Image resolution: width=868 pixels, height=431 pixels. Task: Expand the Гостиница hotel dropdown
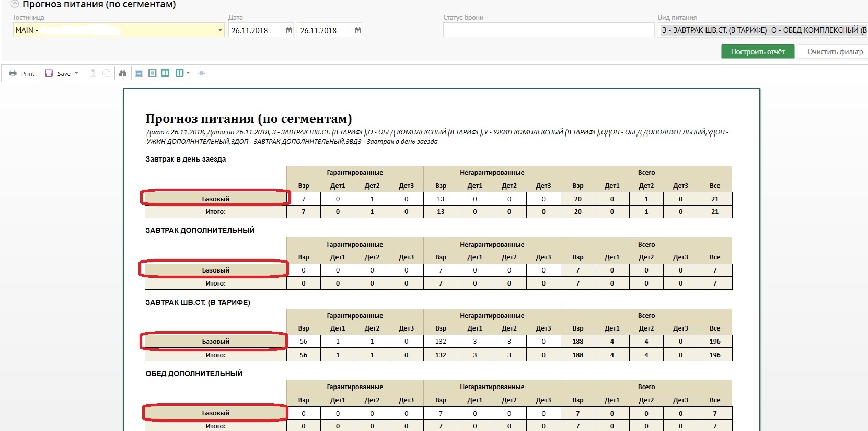click(x=220, y=30)
